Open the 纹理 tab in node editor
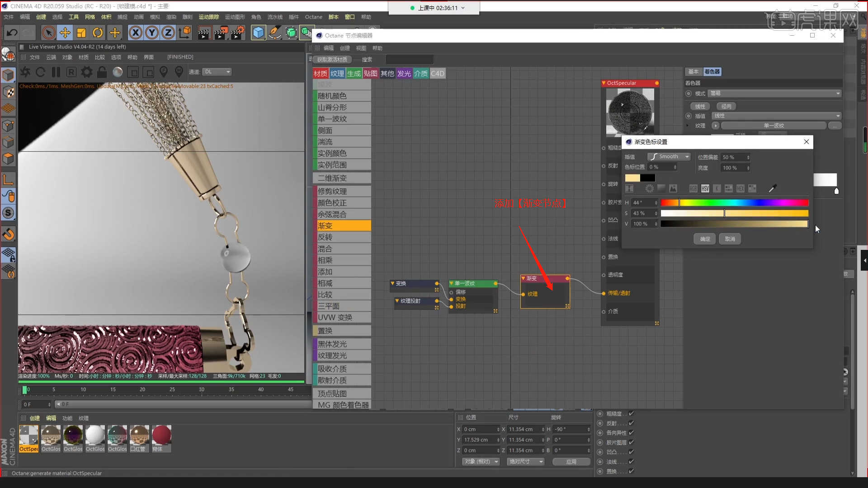This screenshot has width=868, height=488. (x=337, y=74)
